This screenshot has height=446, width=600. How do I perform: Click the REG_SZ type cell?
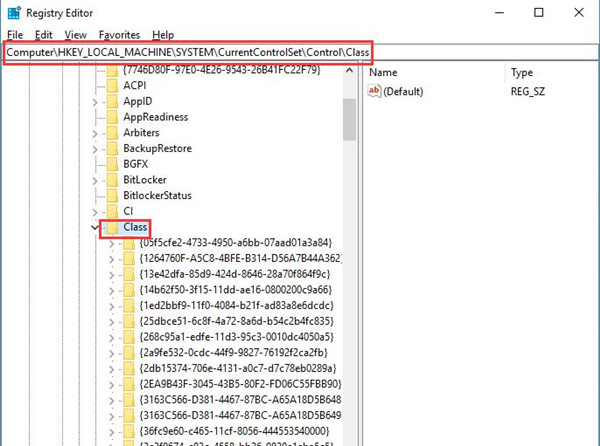[x=528, y=91]
